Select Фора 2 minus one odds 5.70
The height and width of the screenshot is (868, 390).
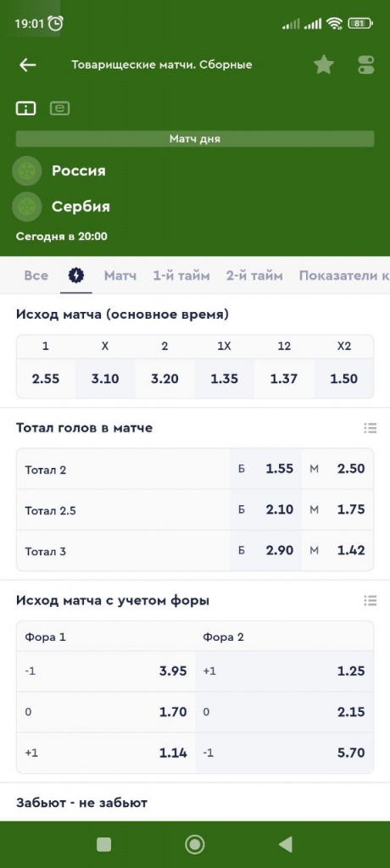pos(284,753)
